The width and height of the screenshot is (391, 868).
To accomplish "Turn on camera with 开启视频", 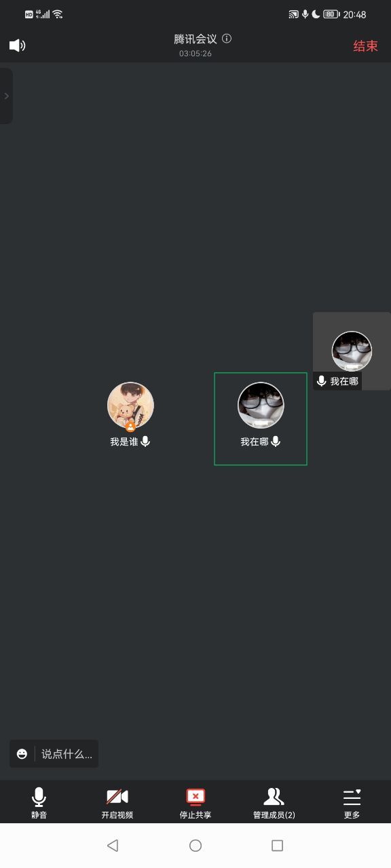I will (x=117, y=804).
